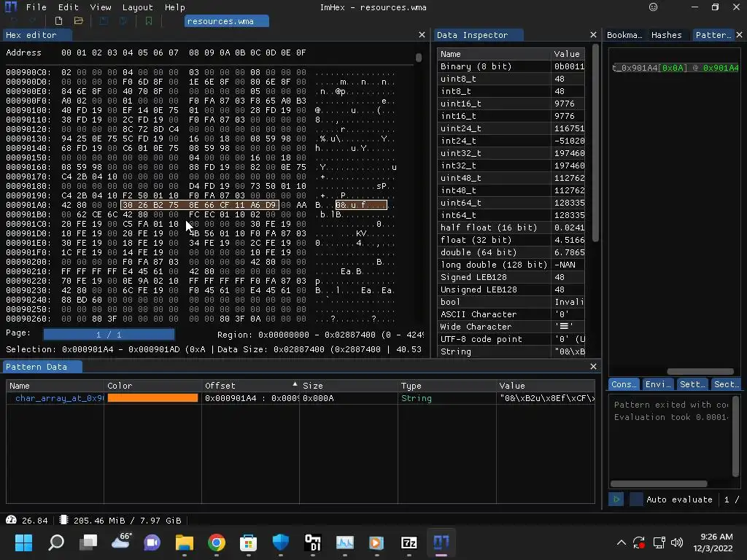Open a file using the folder toolbar icon
Viewport: 747px width, 560px height.
(79, 21)
